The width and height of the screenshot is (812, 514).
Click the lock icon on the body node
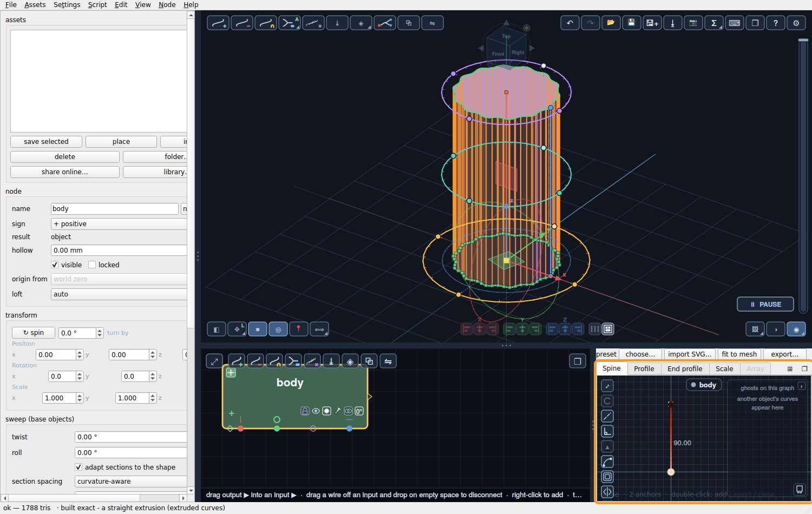click(305, 411)
